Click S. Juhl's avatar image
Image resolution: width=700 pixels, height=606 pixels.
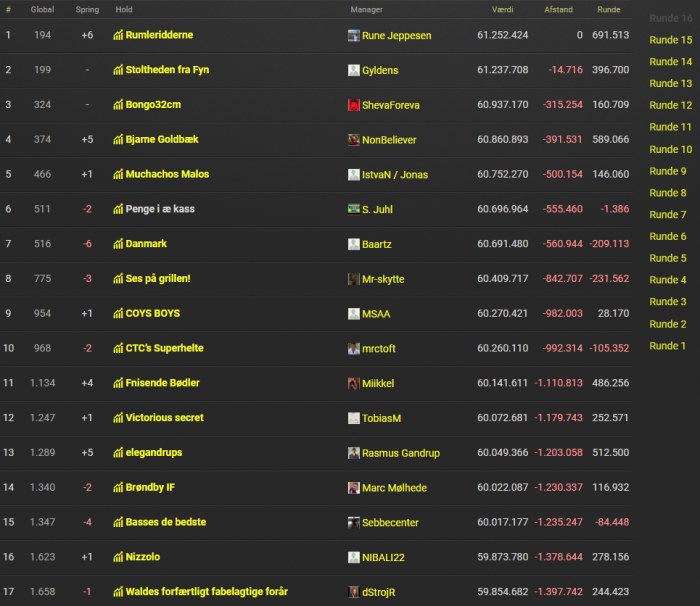354,209
